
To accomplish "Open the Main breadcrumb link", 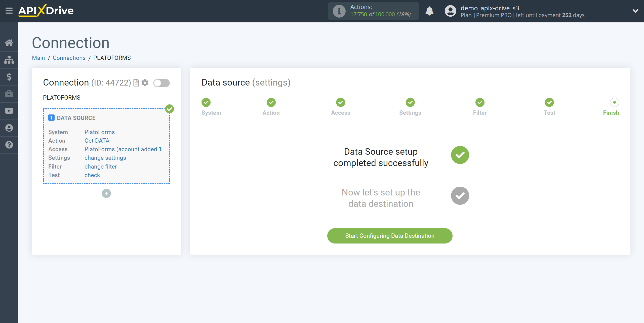I will point(38,58).
